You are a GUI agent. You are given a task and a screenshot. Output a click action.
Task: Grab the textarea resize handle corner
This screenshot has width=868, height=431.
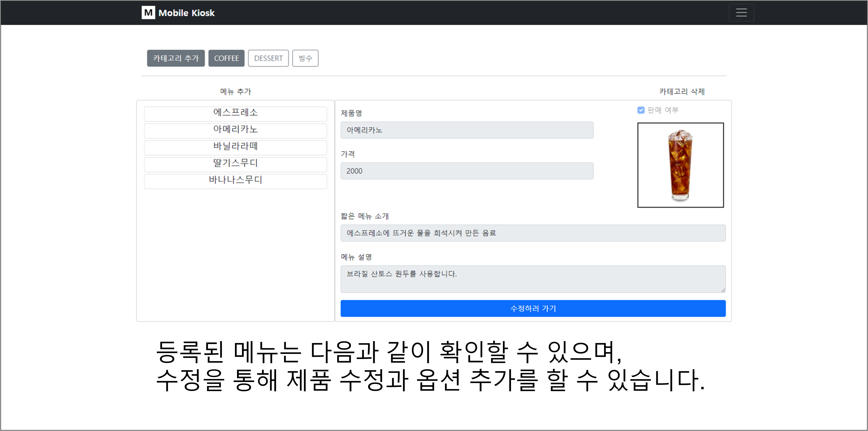pos(723,290)
